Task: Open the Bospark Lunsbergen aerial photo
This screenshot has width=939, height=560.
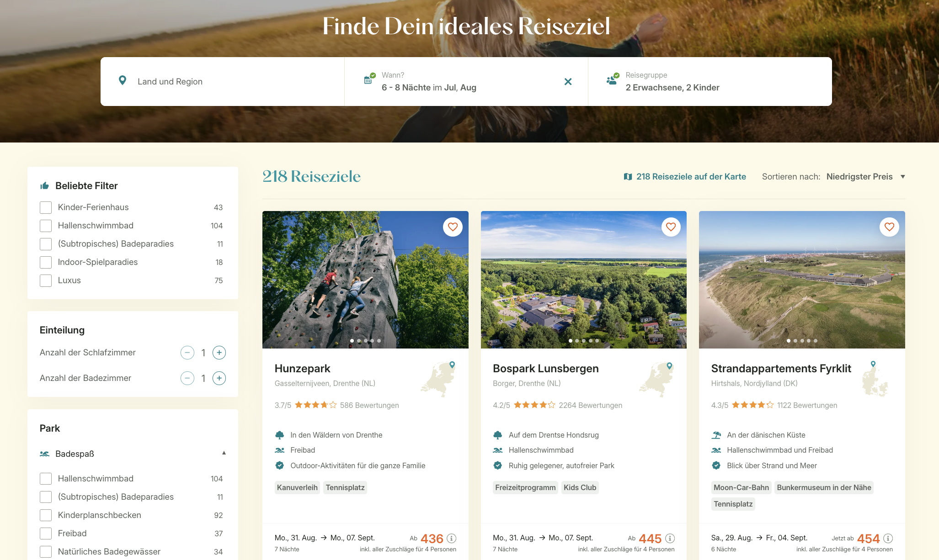Action: [x=583, y=280]
